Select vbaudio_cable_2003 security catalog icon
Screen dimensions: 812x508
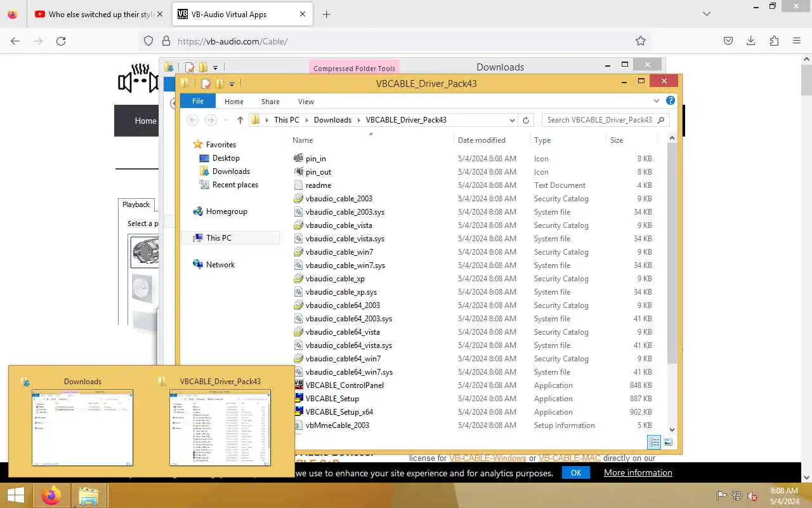299,198
